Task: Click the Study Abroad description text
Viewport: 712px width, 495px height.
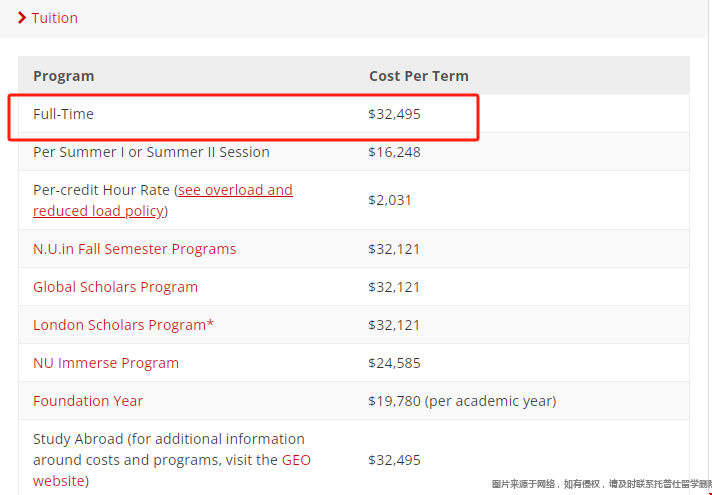Action: pyautogui.click(x=168, y=439)
